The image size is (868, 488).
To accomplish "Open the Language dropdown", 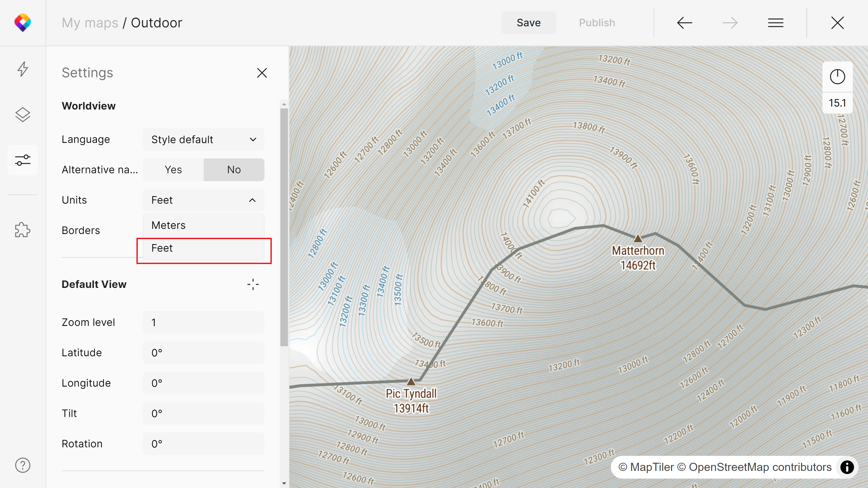I will point(203,139).
